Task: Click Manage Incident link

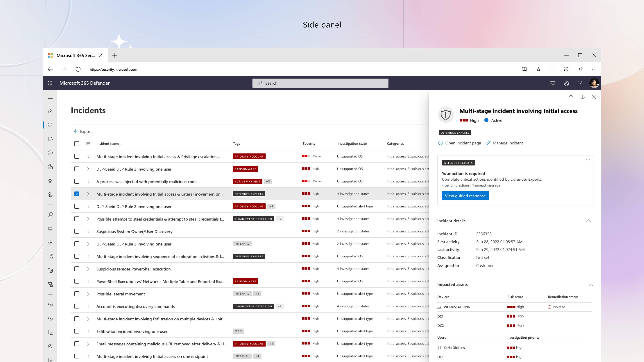Action: pyautogui.click(x=504, y=143)
